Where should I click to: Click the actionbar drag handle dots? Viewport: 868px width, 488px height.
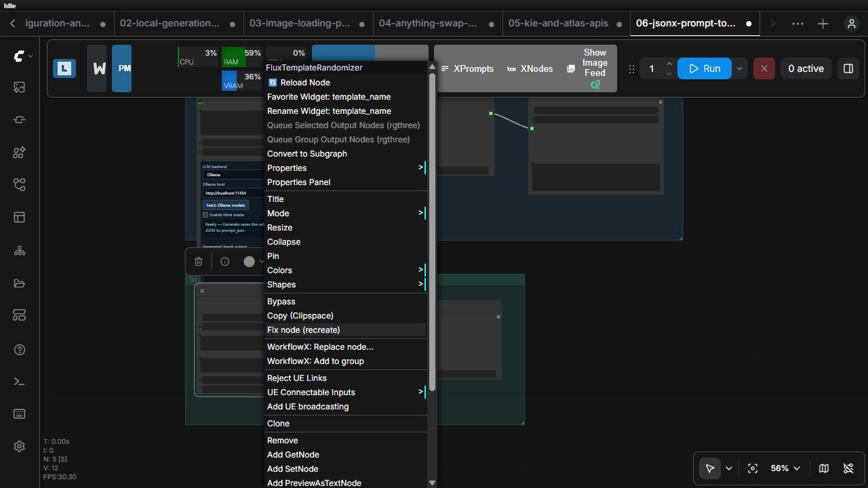tap(632, 68)
